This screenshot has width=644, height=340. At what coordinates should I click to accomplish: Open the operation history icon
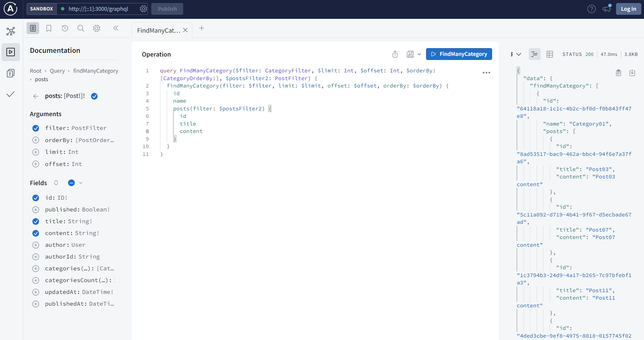coord(65,28)
